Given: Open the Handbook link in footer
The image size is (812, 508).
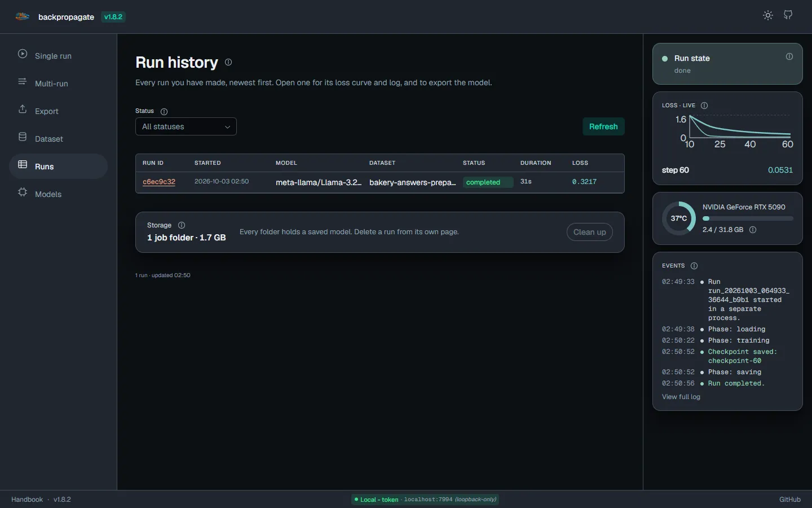Looking at the screenshot, I should click(27, 500).
